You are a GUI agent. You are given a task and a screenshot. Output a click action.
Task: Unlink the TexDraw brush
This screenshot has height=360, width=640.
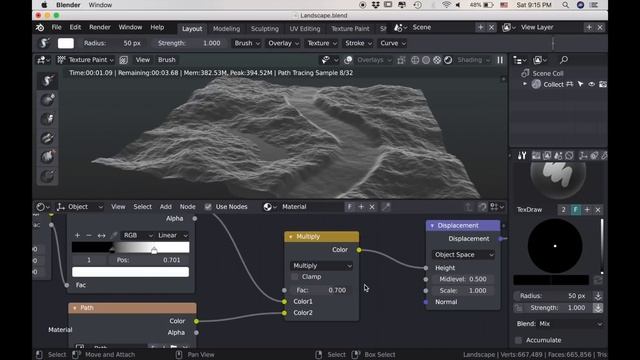coord(598,210)
